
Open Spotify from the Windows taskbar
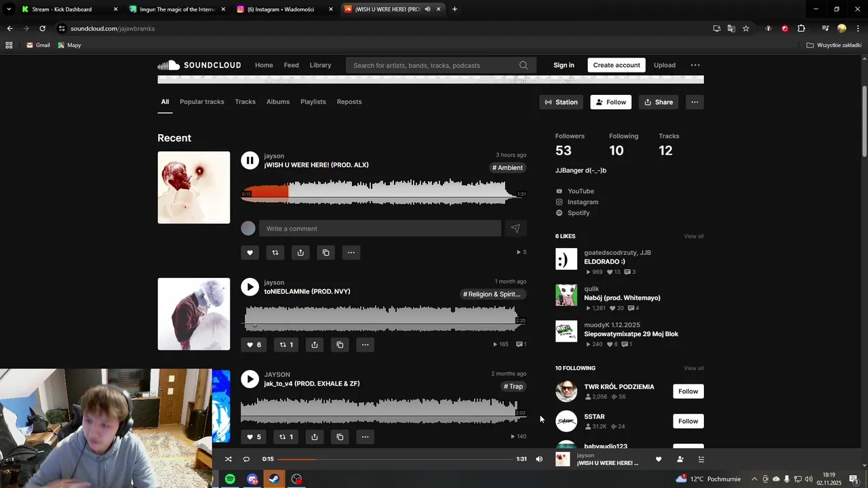[230, 479]
